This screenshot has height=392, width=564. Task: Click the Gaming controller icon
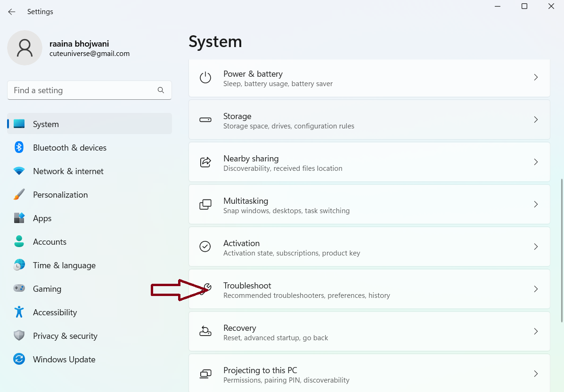click(19, 289)
